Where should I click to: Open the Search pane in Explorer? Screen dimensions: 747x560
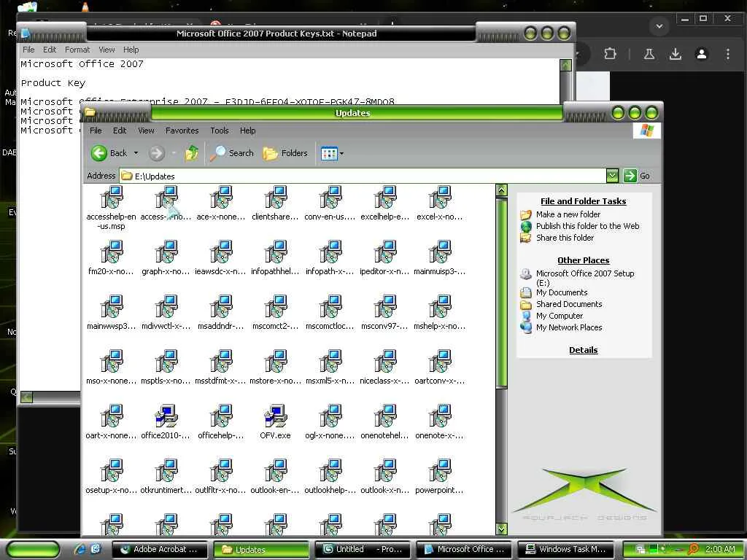click(x=232, y=153)
